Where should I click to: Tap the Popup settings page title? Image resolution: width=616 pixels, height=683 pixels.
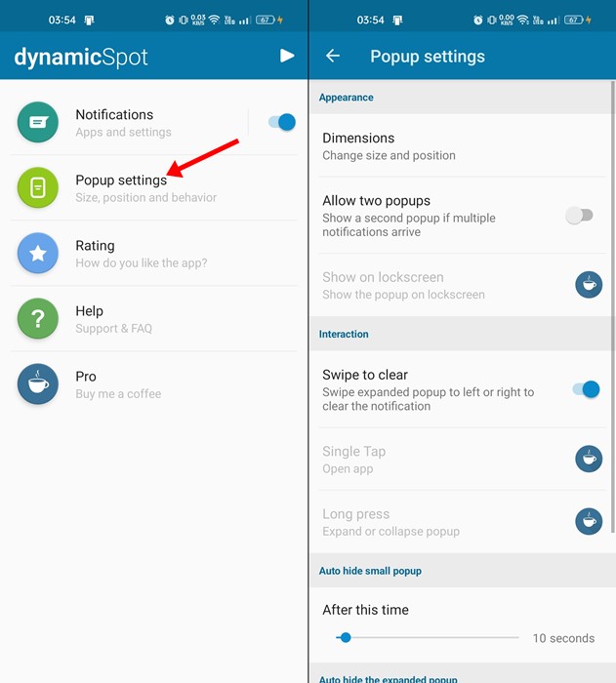[428, 57]
